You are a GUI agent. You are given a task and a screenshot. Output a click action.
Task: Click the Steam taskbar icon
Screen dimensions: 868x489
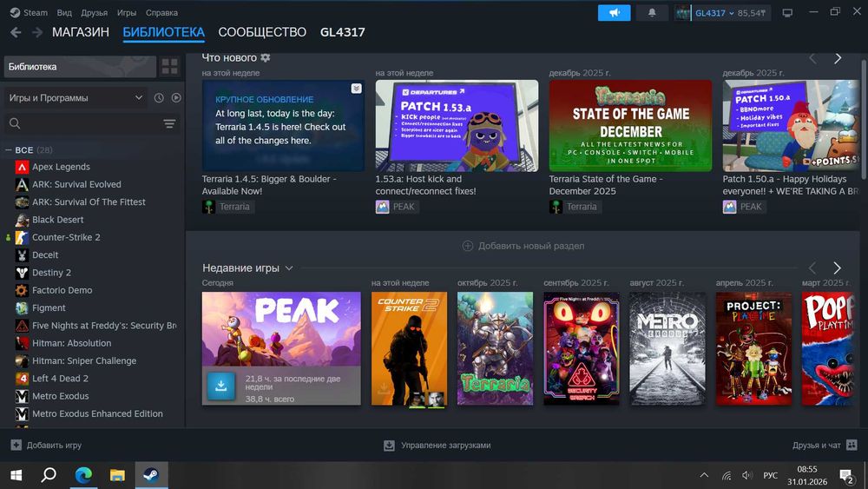pyautogui.click(x=151, y=475)
